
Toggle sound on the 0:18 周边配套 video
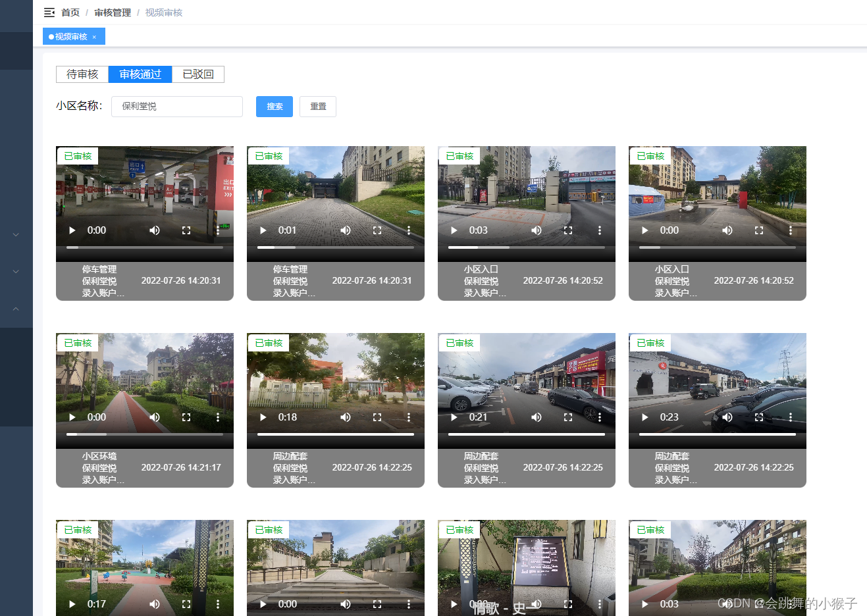pyautogui.click(x=345, y=417)
